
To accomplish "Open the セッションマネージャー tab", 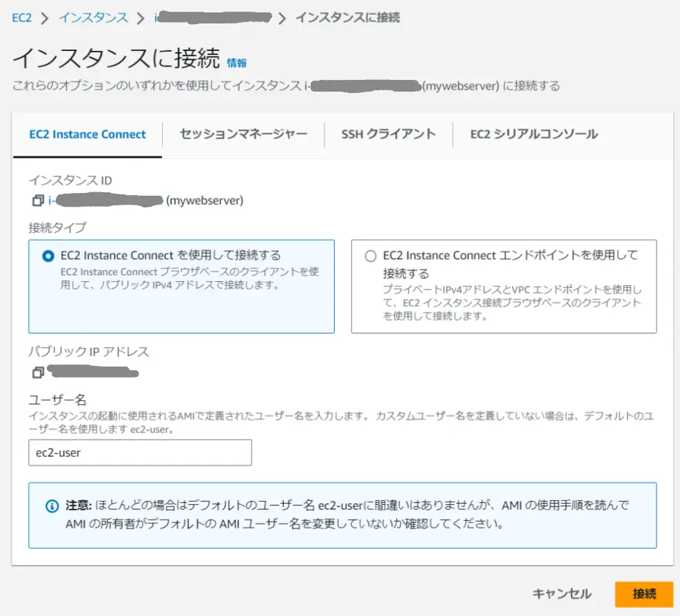I will (243, 134).
